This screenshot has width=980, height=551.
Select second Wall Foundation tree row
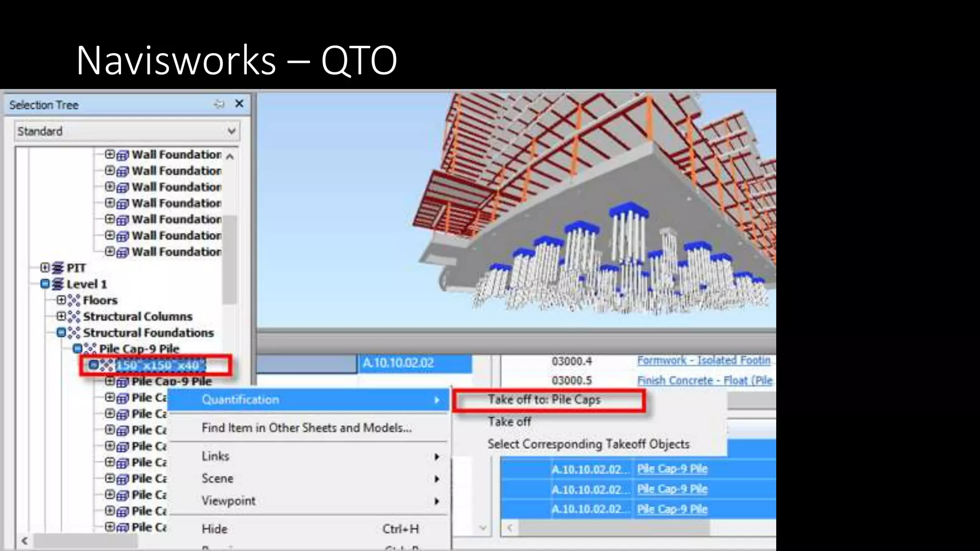pyautogui.click(x=177, y=171)
